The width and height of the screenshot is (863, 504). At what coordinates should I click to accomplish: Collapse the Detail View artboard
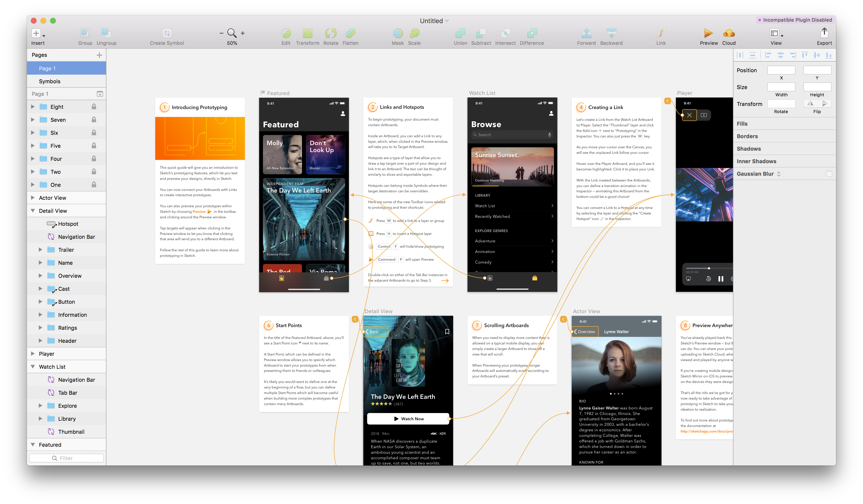pos(33,211)
